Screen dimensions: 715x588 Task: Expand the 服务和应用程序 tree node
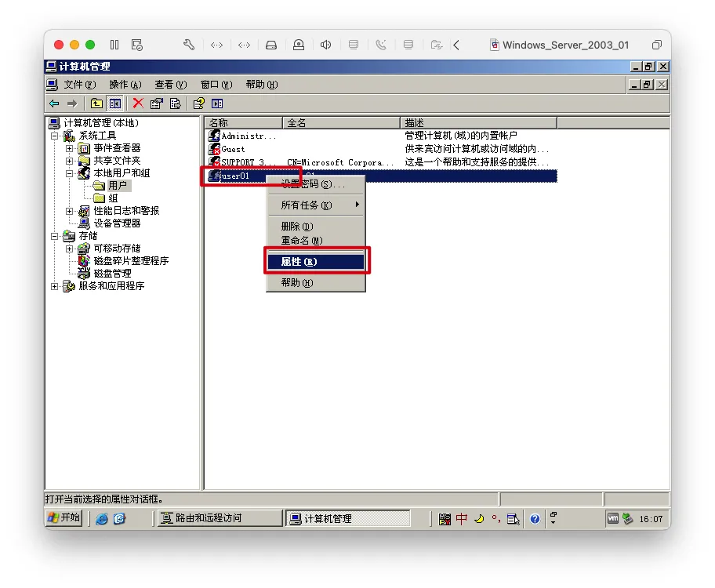[55, 286]
